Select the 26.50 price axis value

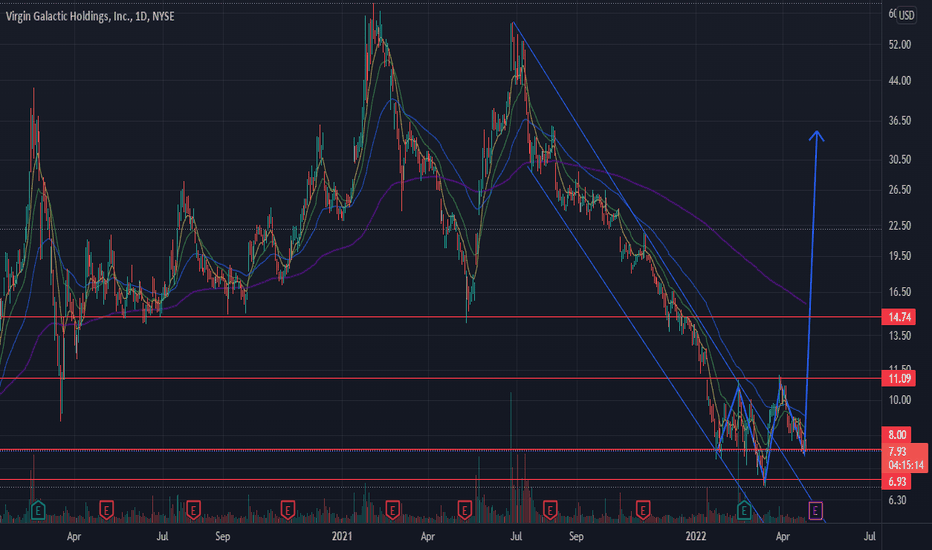[x=899, y=190]
